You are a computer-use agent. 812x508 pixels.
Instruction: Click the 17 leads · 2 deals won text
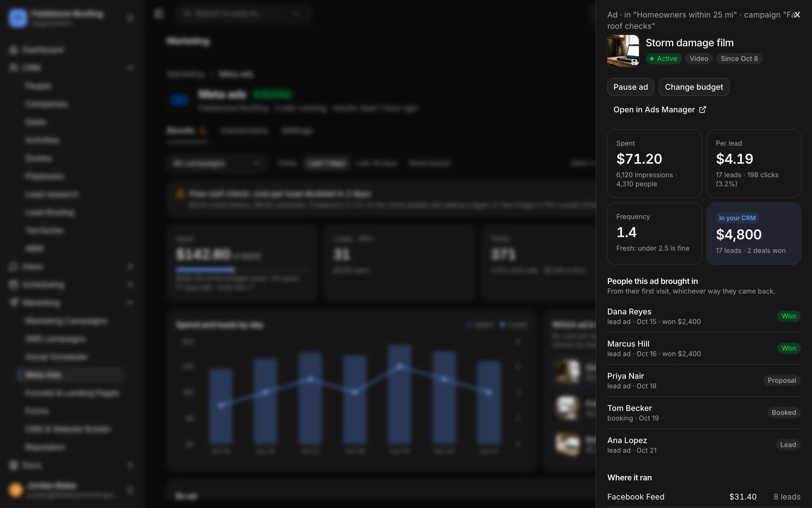(750, 251)
